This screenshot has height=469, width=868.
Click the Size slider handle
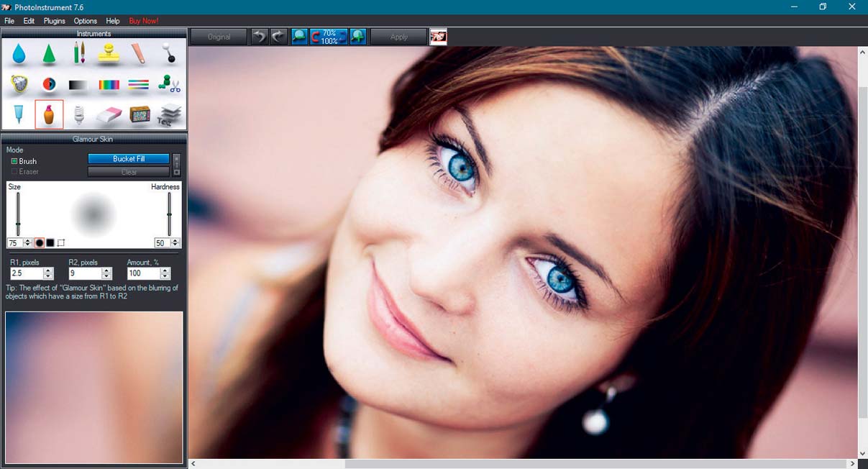coord(18,224)
